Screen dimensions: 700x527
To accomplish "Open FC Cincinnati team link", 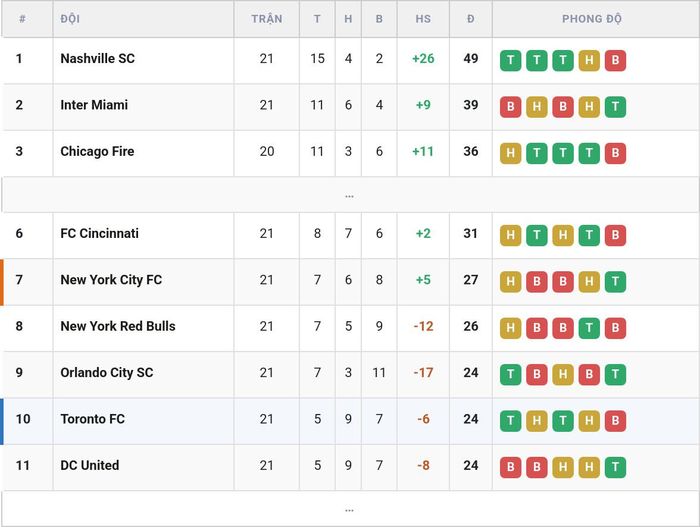I will (100, 234).
